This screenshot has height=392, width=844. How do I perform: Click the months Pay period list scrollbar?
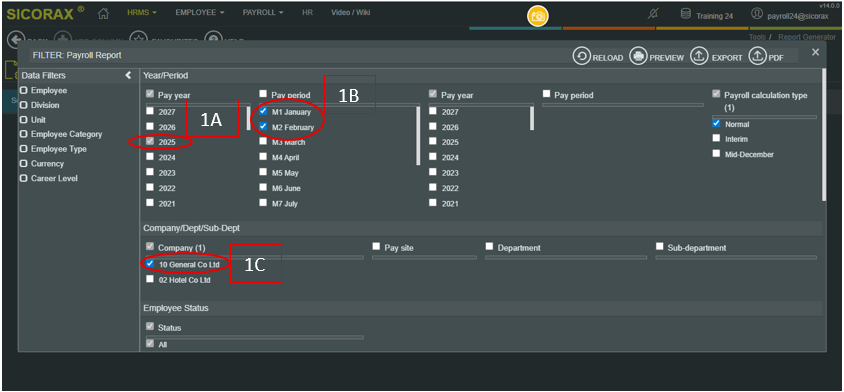418,135
